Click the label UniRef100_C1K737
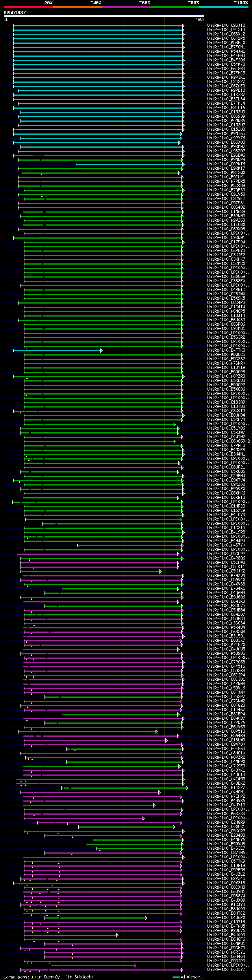 click(x=226, y=95)
